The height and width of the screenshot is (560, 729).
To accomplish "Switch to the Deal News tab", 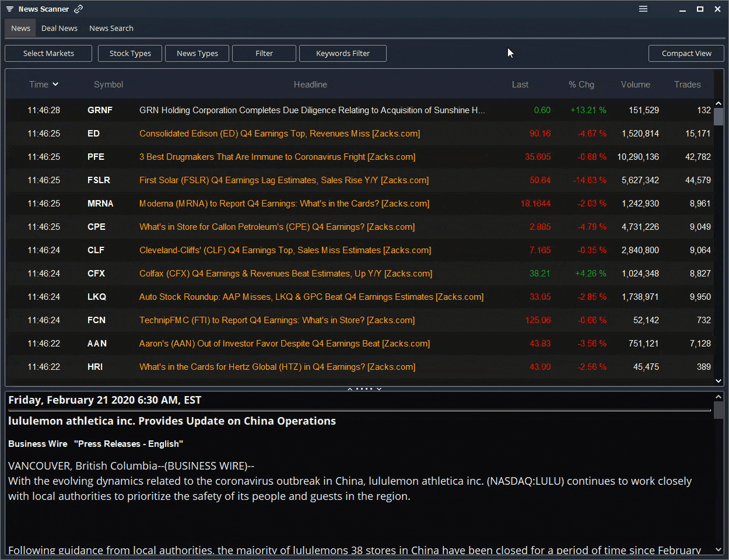I will (x=59, y=28).
